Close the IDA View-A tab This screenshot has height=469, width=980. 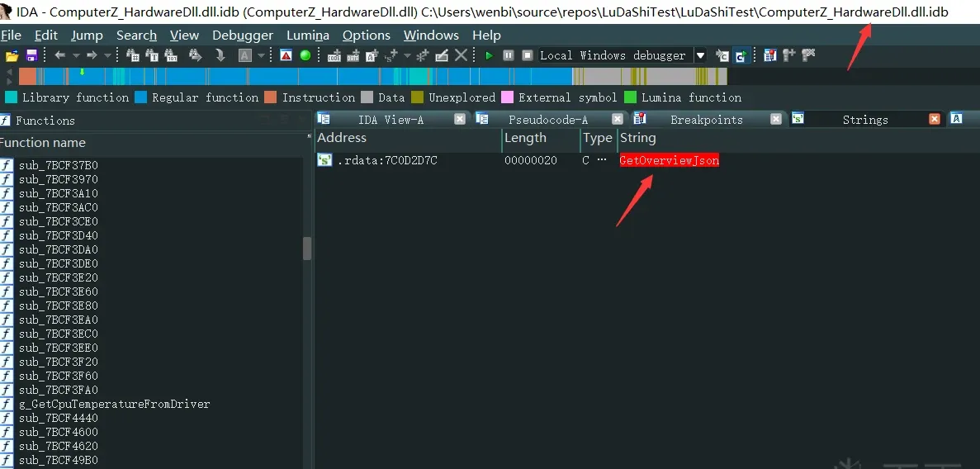click(459, 119)
